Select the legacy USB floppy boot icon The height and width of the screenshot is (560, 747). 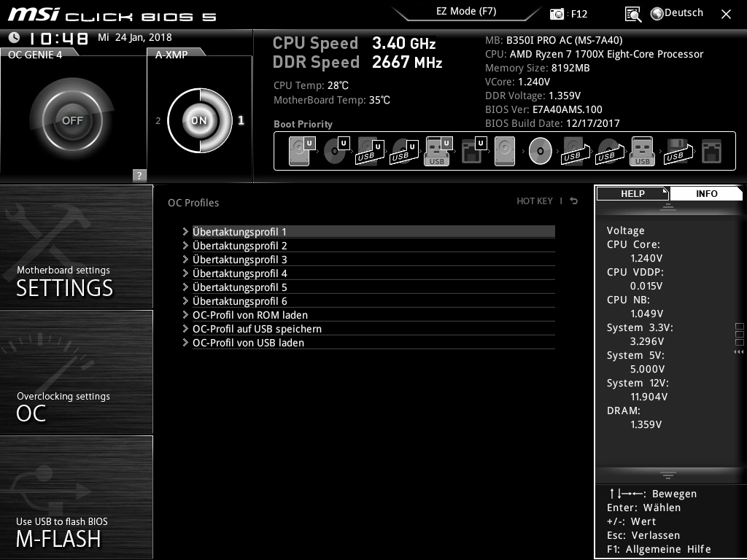[x=678, y=152]
